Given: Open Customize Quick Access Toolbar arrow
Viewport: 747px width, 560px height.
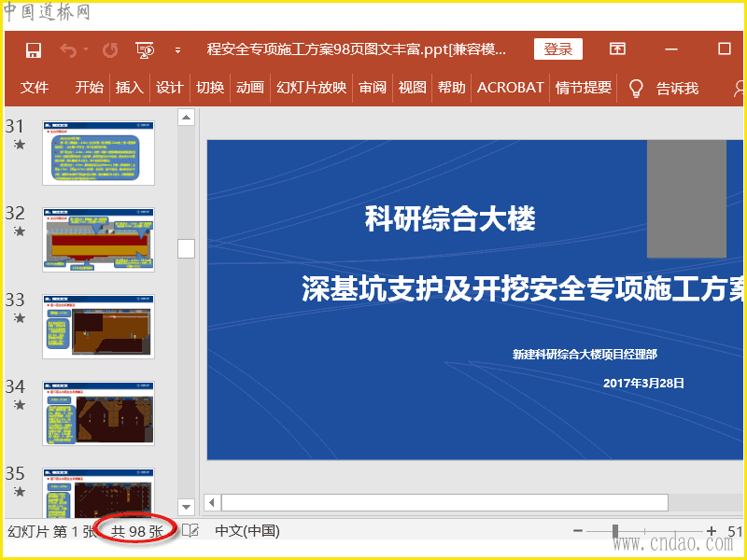Looking at the screenshot, I should [x=177, y=50].
